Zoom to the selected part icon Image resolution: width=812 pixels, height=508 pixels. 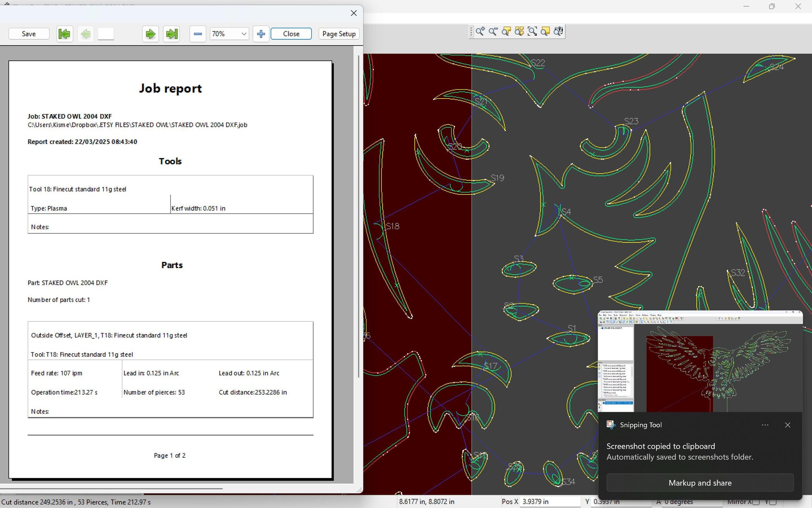(x=506, y=32)
